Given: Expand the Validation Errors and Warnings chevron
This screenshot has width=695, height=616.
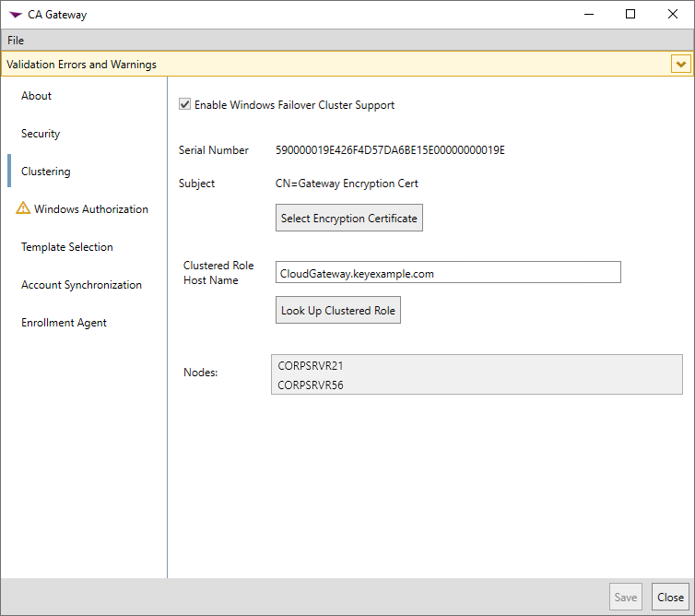Looking at the screenshot, I should coord(681,64).
